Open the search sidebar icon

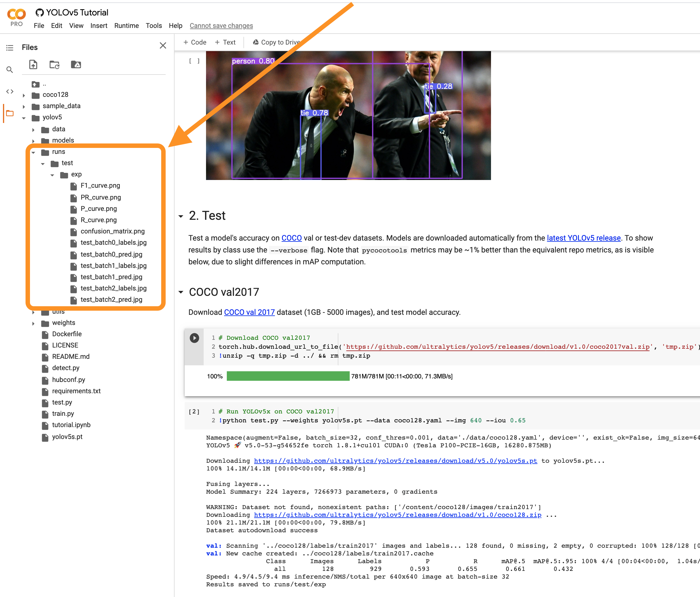pos(10,70)
